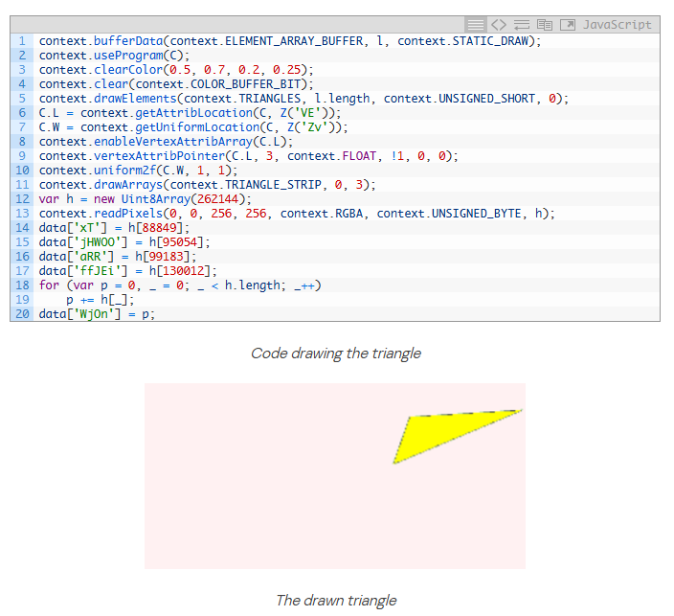Click 'UNSIGNED_SHORT' on line 5
This screenshot has width=674, height=616.
[486, 99]
